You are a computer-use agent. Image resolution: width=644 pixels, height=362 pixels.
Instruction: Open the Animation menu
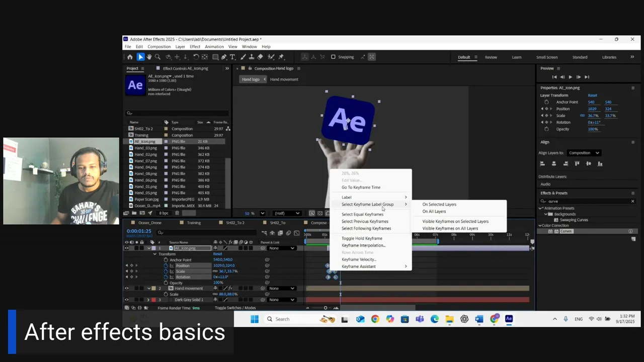point(214,47)
